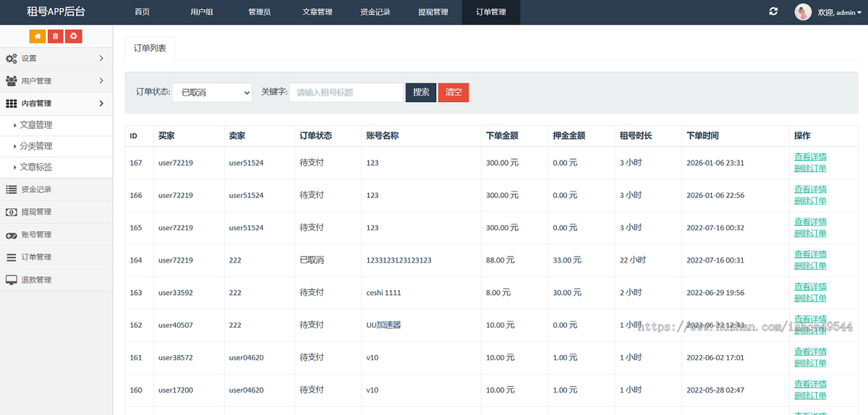868x415 pixels.
Task: Open 用户组 in top navigation
Action: point(201,12)
